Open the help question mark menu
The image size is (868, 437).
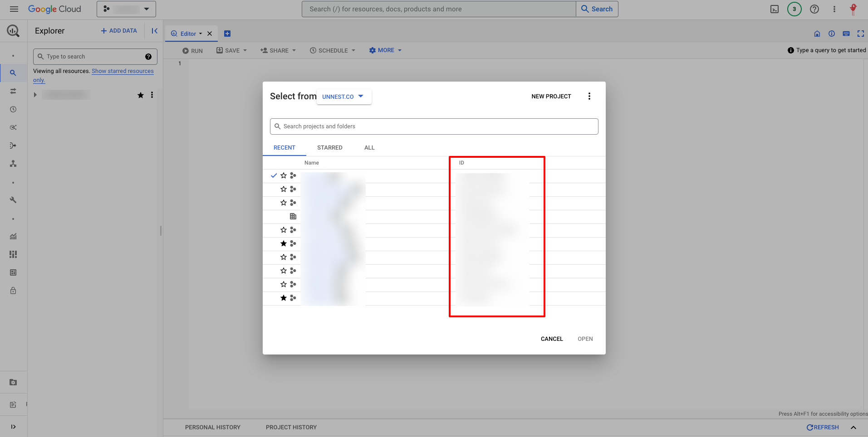pos(814,9)
